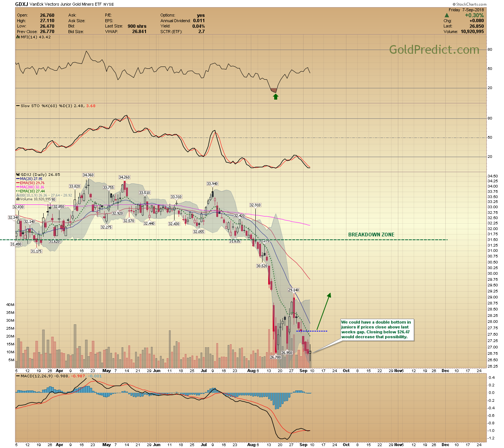
Task: Click the 33.820 price label
Action: pyautogui.click(x=74, y=186)
